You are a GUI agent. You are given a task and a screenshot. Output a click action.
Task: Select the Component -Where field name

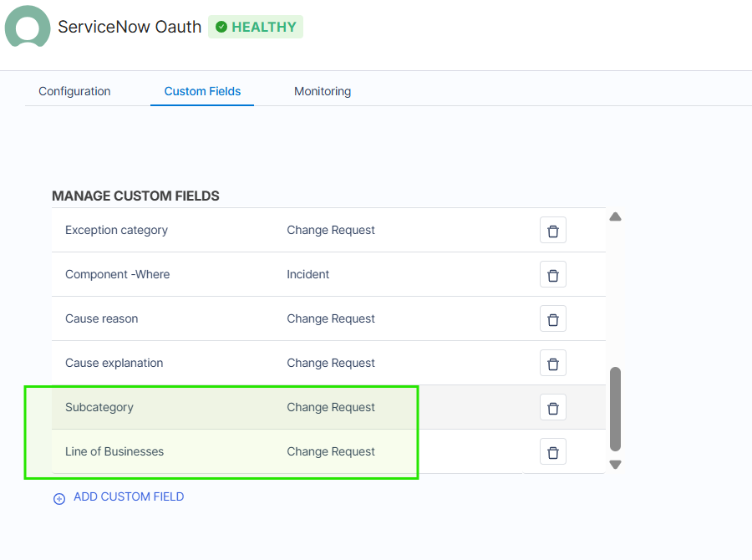118,274
